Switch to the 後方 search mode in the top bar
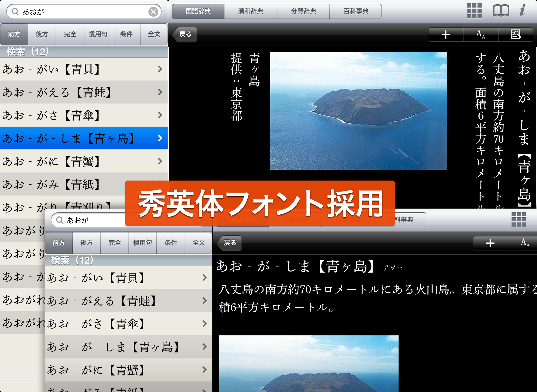The width and height of the screenshot is (537, 392). [x=42, y=34]
